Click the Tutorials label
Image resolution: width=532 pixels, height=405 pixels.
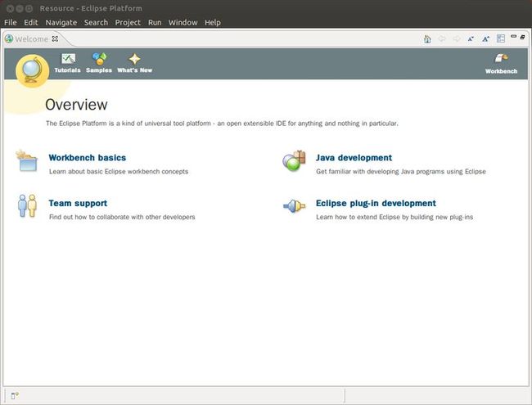tap(67, 70)
